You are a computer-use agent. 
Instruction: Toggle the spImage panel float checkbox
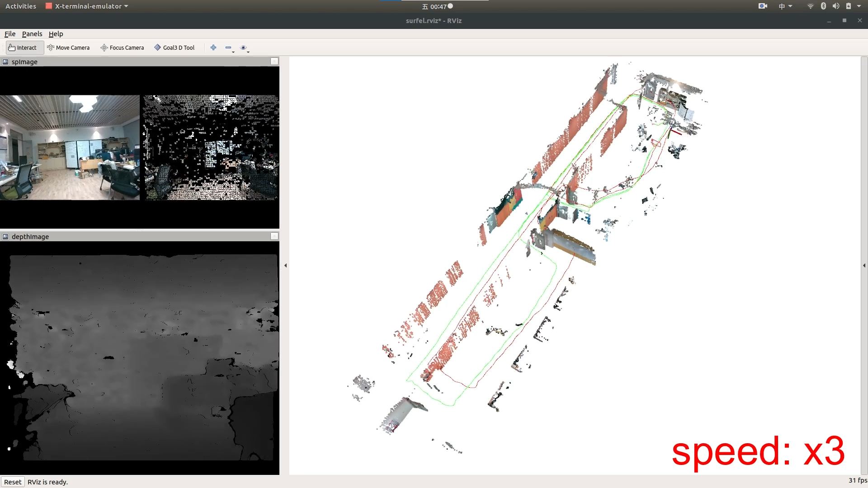click(274, 61)
